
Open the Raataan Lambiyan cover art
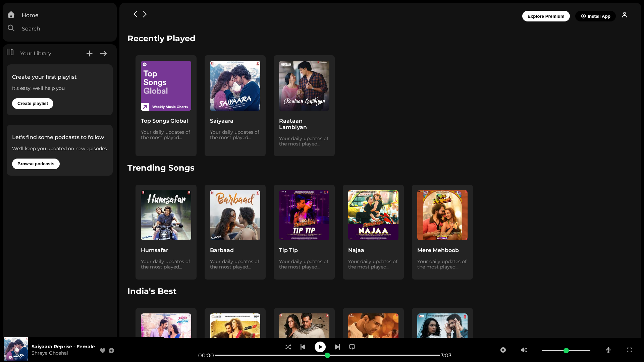(x=304, y=86)
